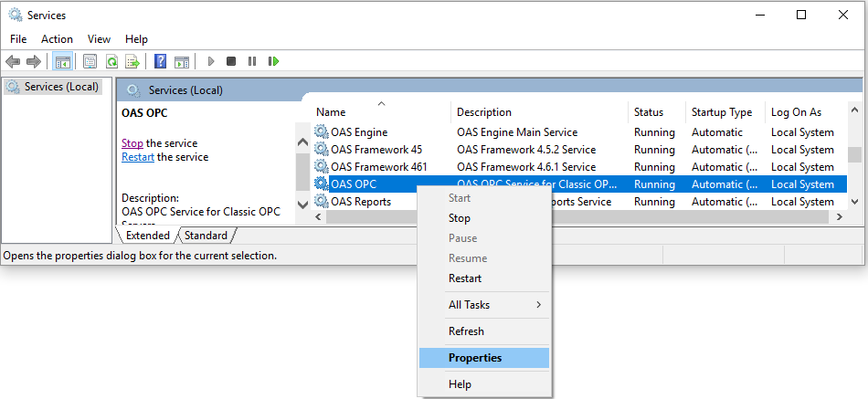
Task: Click the Pause Service toolbar icon
Action: [252, 61]
